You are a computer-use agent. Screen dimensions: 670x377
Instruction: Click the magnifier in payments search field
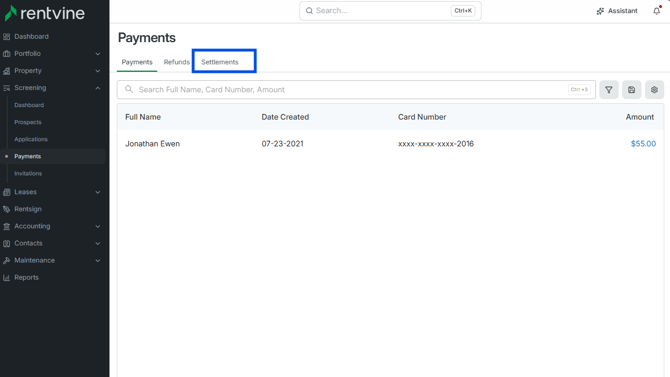click(129, 89)
